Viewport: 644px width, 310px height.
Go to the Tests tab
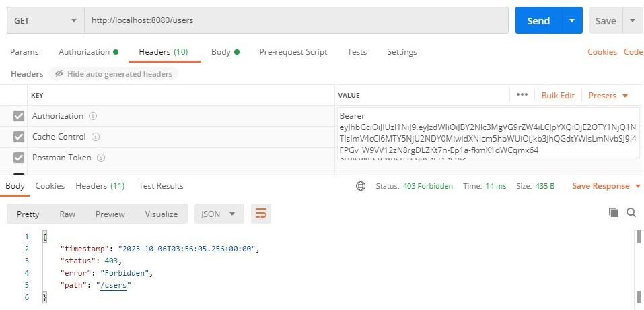[357, 52]
